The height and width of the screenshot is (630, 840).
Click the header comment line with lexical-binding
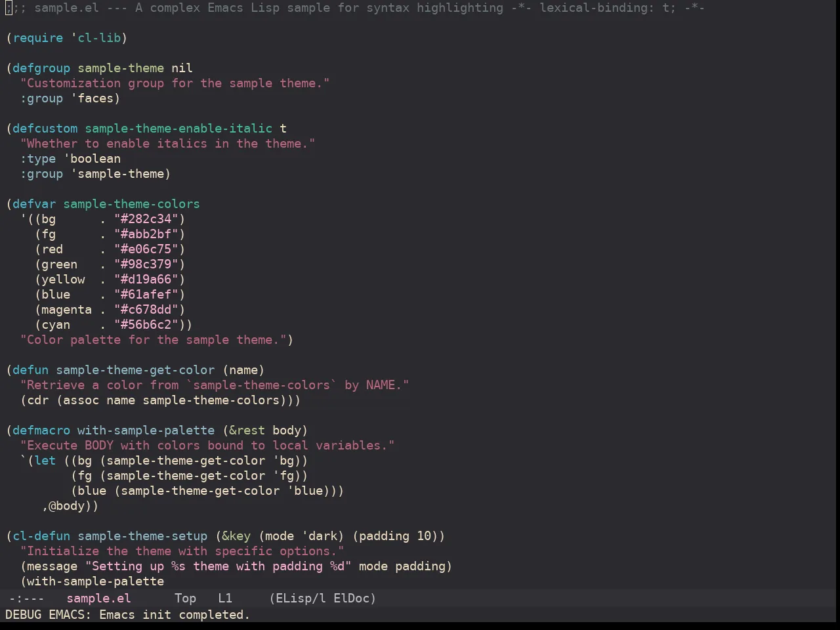(x=356, y=8)
